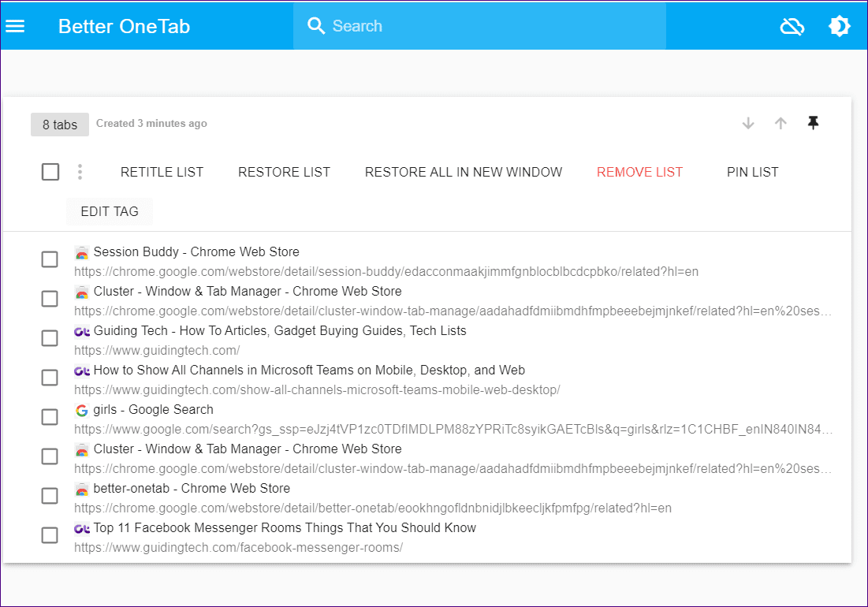The width and height of the screenshot is (868, 607).
Task: Open Guiding Tech - How To Articles link
Action: (280, 331)
